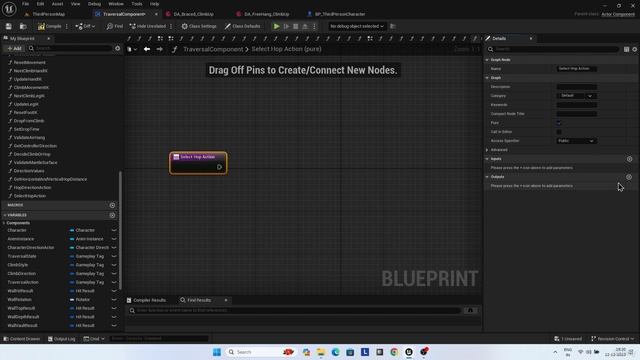Add a new output parameter with plus icon
Screen dimensions: 640x360
coord(629,177)
